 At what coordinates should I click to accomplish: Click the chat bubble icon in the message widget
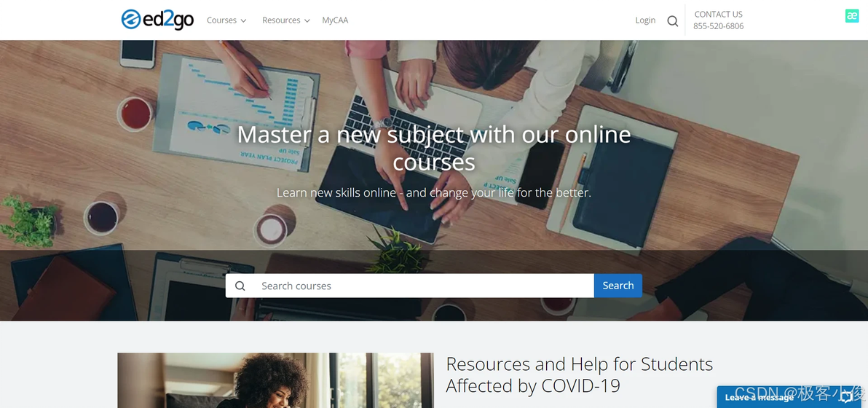846,398
